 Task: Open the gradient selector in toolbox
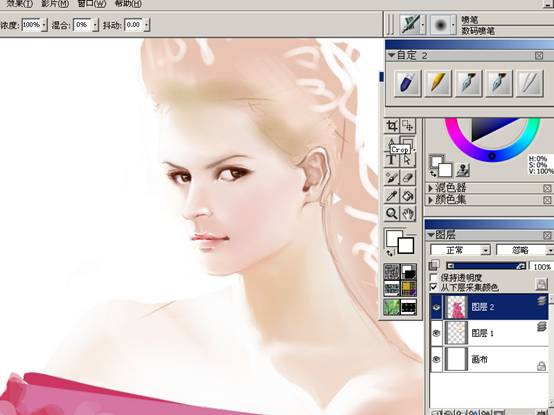408,272
